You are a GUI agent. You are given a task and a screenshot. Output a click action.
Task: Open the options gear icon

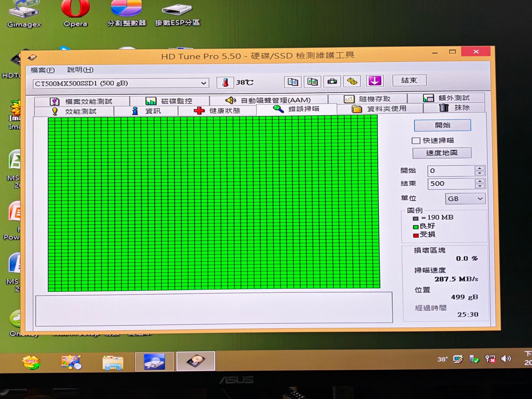(x=352, y=81)
